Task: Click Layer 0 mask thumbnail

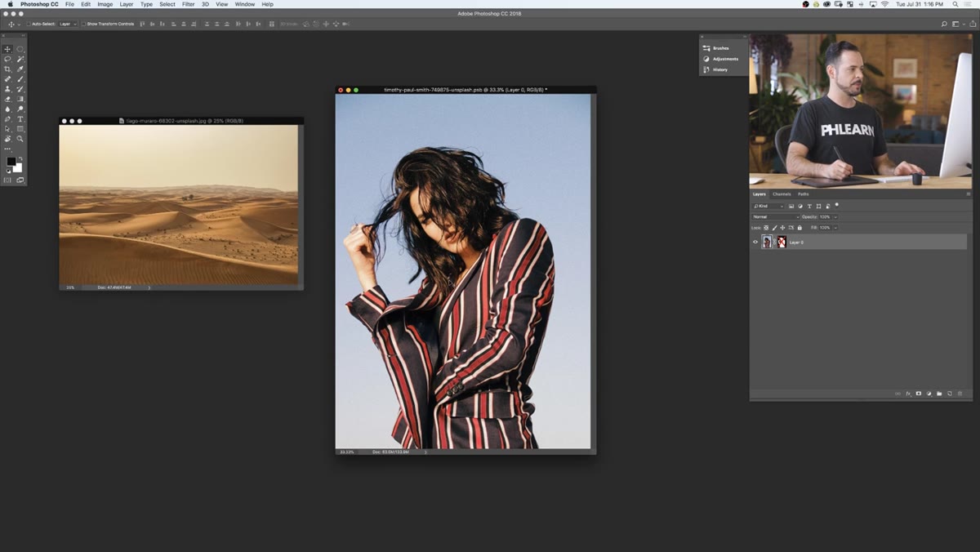Action: [x=782, y=243]
